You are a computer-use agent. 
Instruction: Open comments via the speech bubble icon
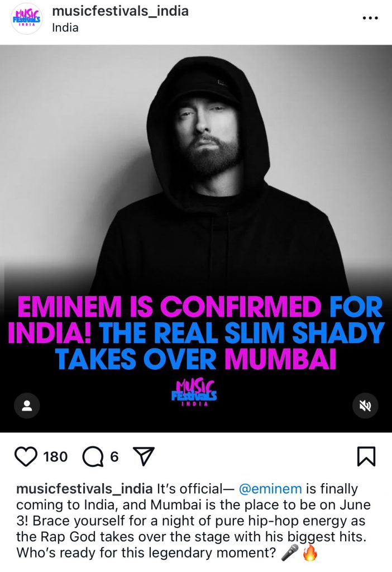[93, 457]
